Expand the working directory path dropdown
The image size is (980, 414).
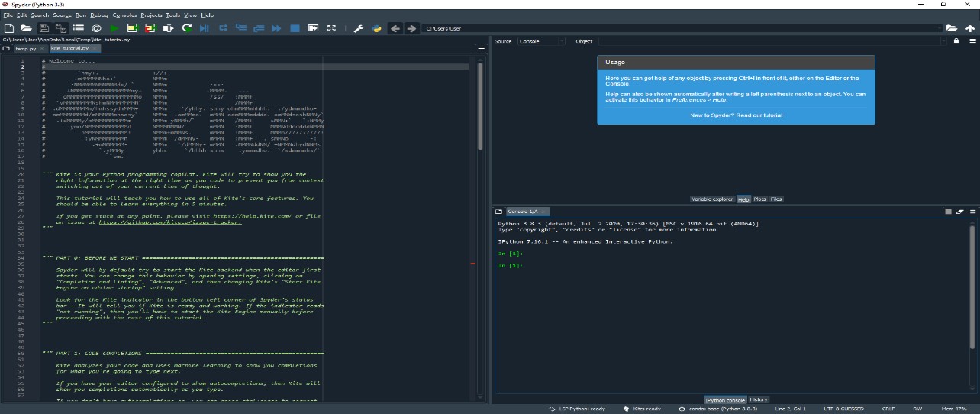[x=939, y=28]
